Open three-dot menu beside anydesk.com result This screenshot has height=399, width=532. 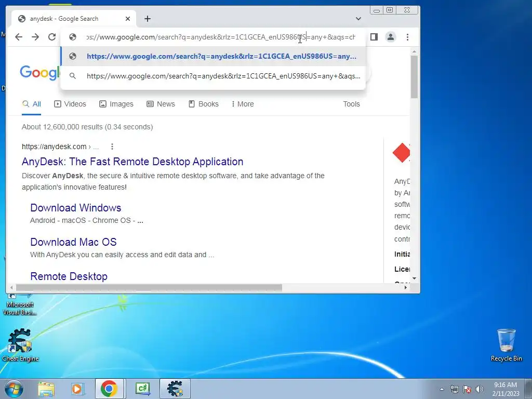[112, 147]
